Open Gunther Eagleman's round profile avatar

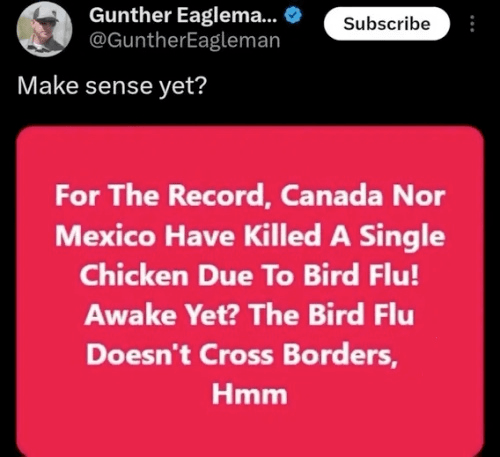44,29
